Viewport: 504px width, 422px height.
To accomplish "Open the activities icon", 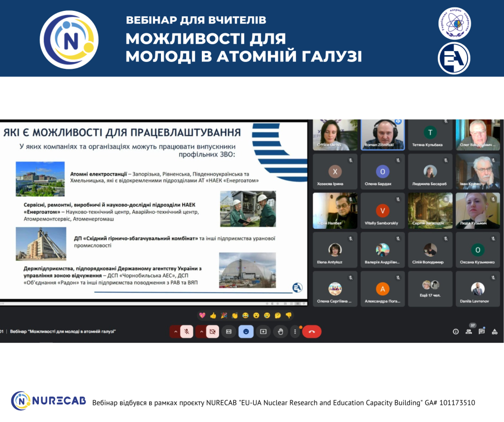I will point(495,332).
